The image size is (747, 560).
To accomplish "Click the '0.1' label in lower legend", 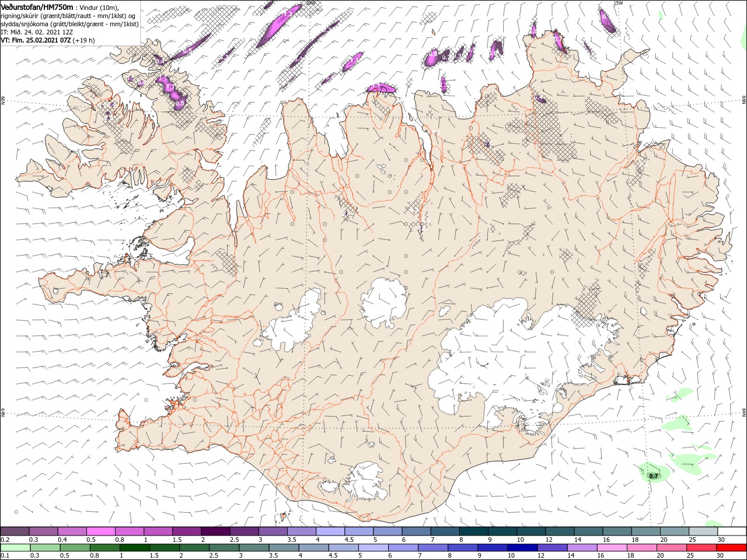I will 5,556.
